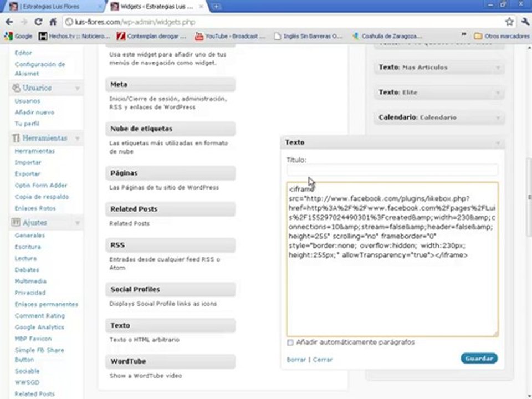Viewport: 532px width, 399px height.
Task: Open the YouTube - Broadcast bookmark
Action: (229, 36)
